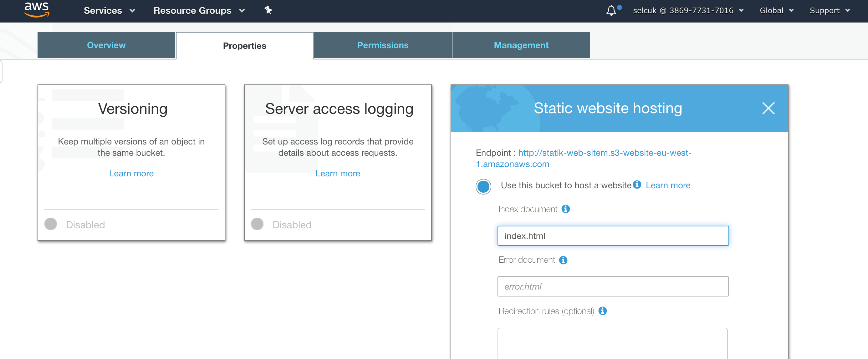Open the notifications bell icon
Viewport: 868px width, 359px height.
point(611,10)
